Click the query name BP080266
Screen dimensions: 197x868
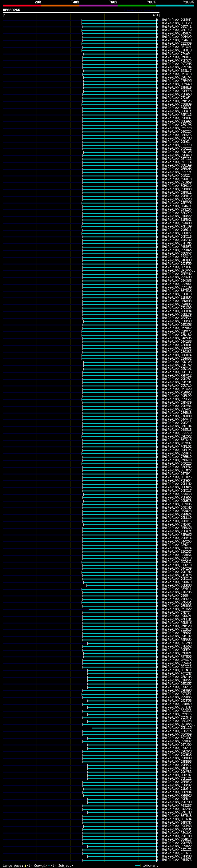coord(11,10)
